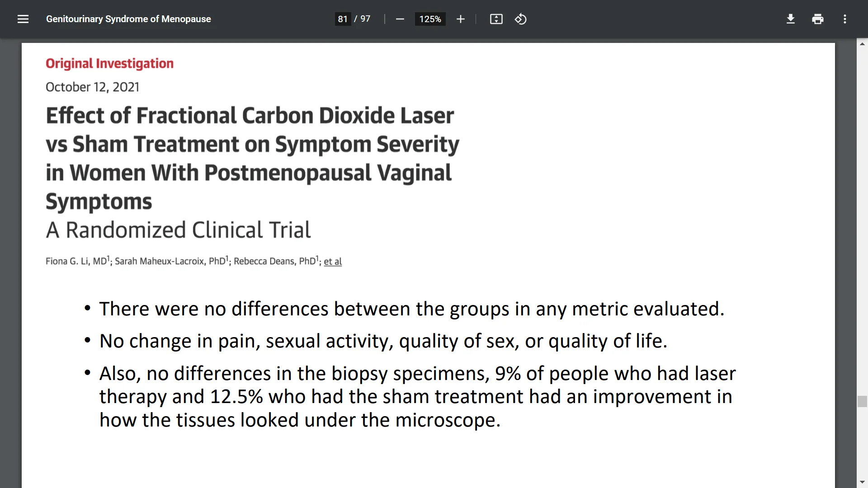Click the document title Genitourinary Syndrome of Menopause
868x488 pixels.
pyautogui.click(x=128, y=19)
